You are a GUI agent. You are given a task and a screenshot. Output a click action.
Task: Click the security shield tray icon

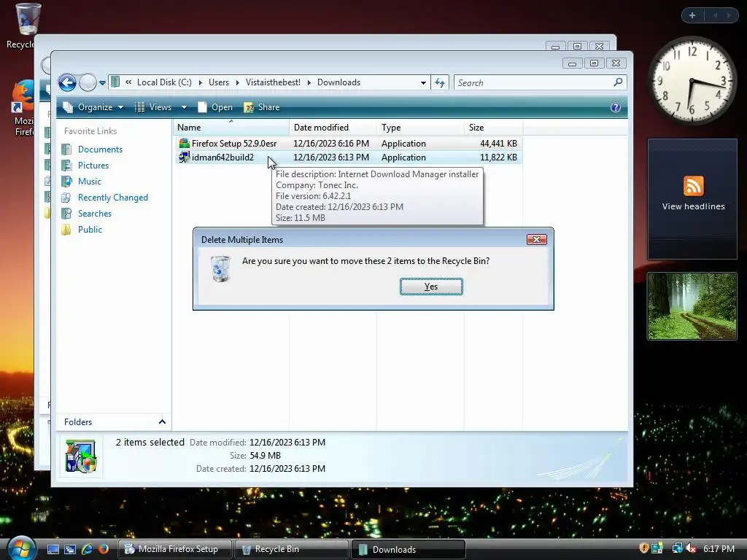coord(643,548)
